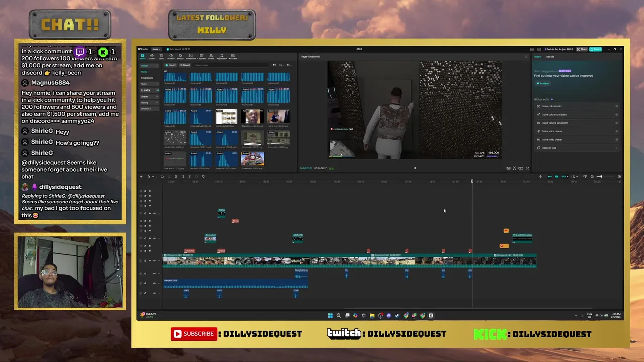Open the Windows Start menu

click(330, 315)
